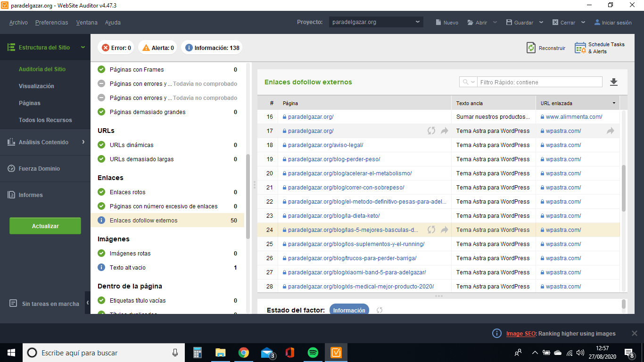Open Spotify from the taskbar
This screenshot has height=362, width=644.
click(313, 353)
